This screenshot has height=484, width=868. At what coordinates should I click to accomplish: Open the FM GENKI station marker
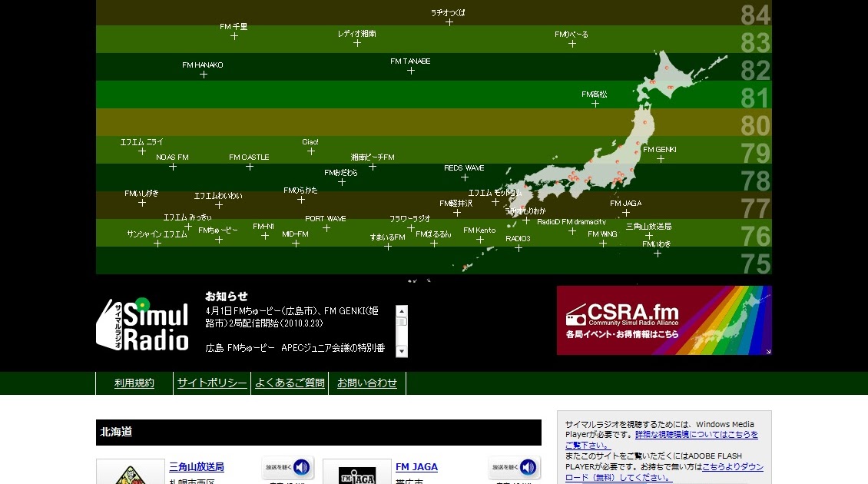(x=661, y=159)
